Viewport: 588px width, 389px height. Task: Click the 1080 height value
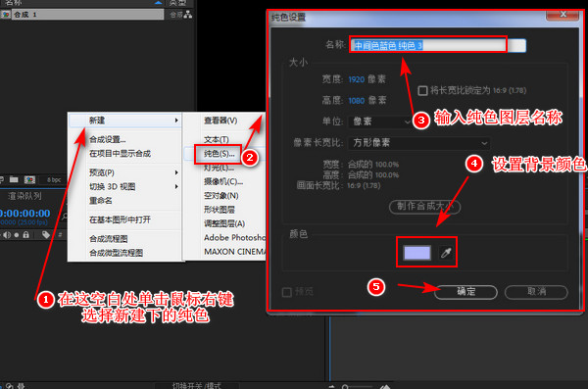[x=357, y=101]
